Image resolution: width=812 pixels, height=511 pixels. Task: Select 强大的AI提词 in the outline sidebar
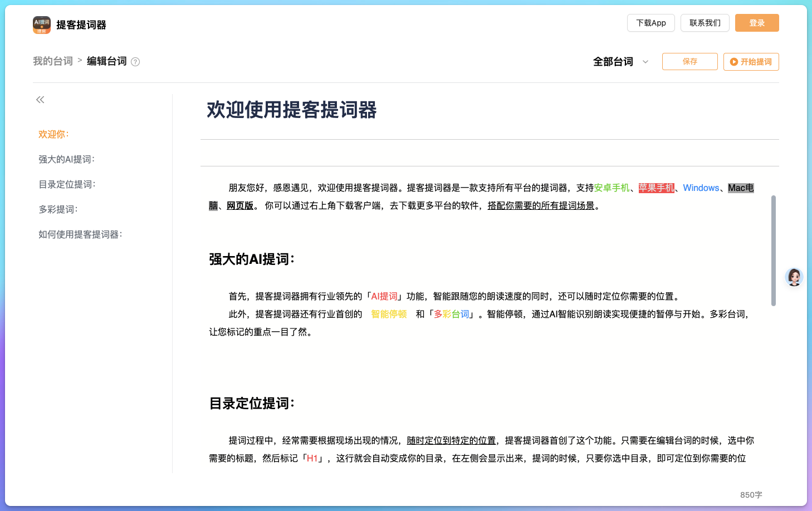tap(66, 159)
